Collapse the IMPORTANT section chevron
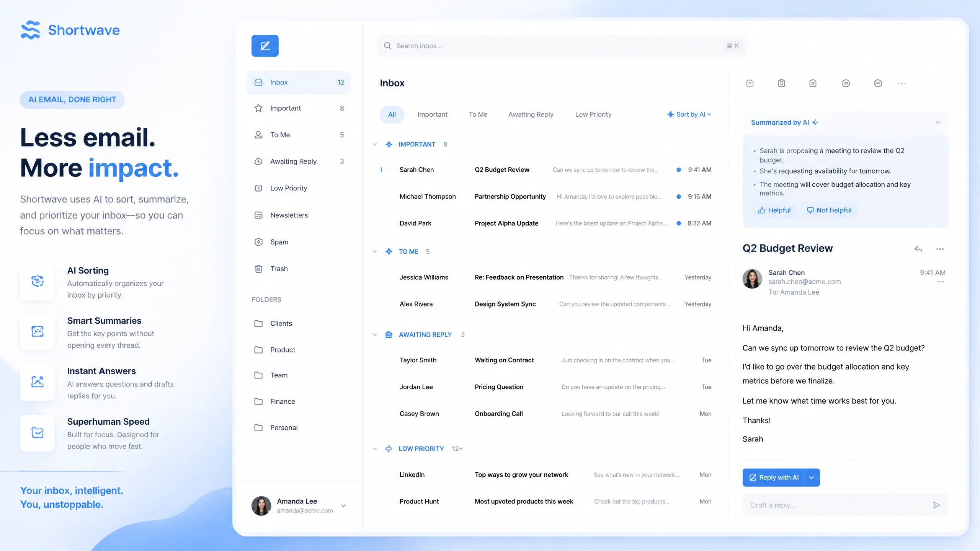 pos(375,145)
